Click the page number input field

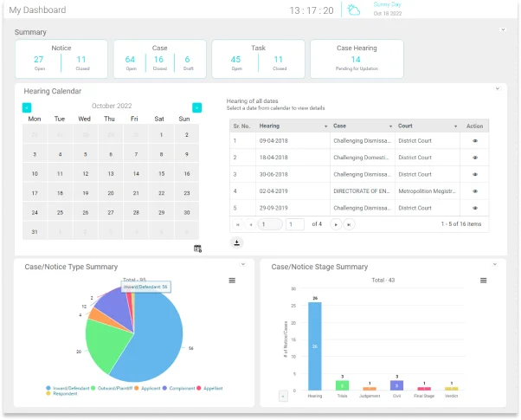(294, 224)
